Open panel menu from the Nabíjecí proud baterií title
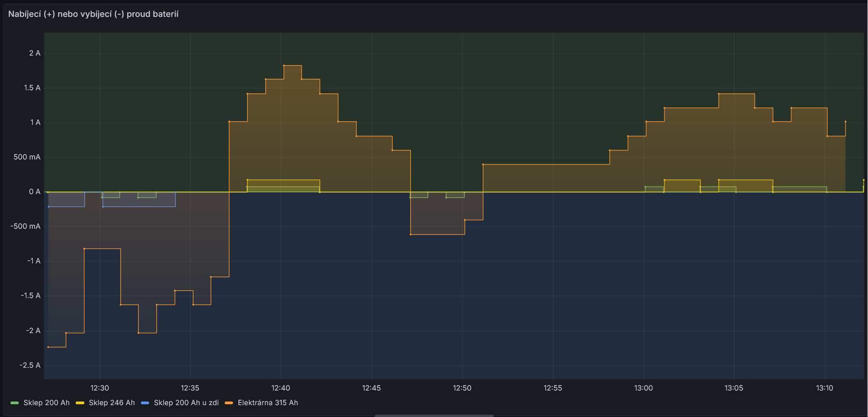 click(x=93, y=14)
